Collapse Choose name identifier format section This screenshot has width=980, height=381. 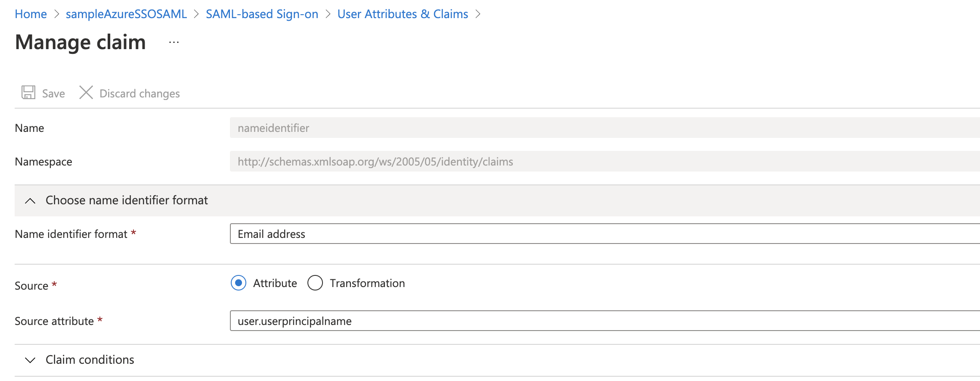click(x=127, y=200)
